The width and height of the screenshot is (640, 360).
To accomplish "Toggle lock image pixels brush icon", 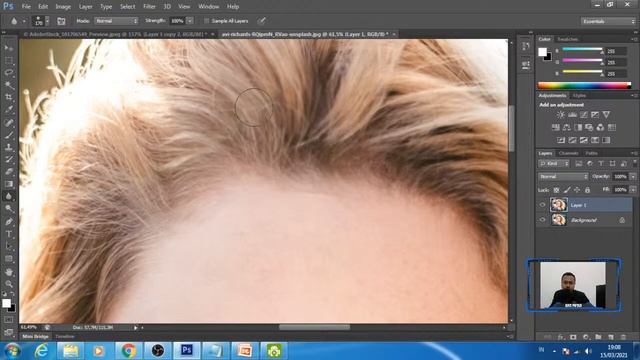I will tap(567, 190).
